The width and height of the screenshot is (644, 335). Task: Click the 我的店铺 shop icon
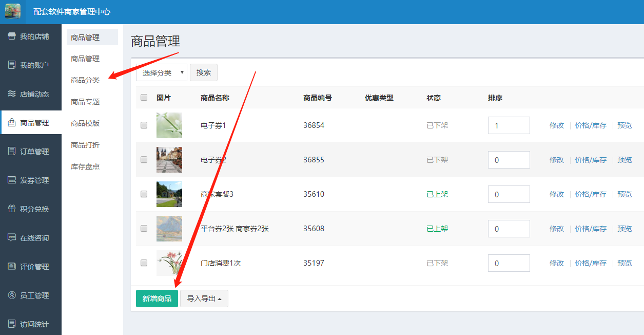tap(12, 36)
